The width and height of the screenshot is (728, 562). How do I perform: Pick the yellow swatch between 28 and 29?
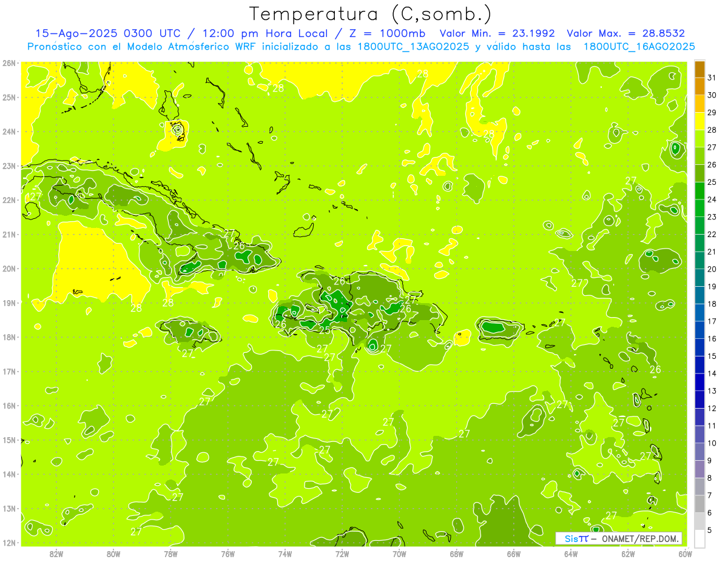pyautogui.click(x=699, y=121)
